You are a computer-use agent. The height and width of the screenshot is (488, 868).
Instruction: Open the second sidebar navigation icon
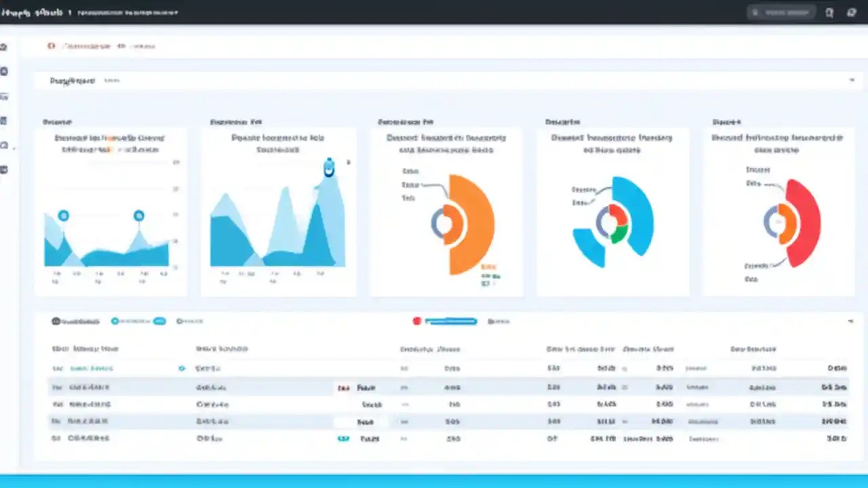(5, 70)
